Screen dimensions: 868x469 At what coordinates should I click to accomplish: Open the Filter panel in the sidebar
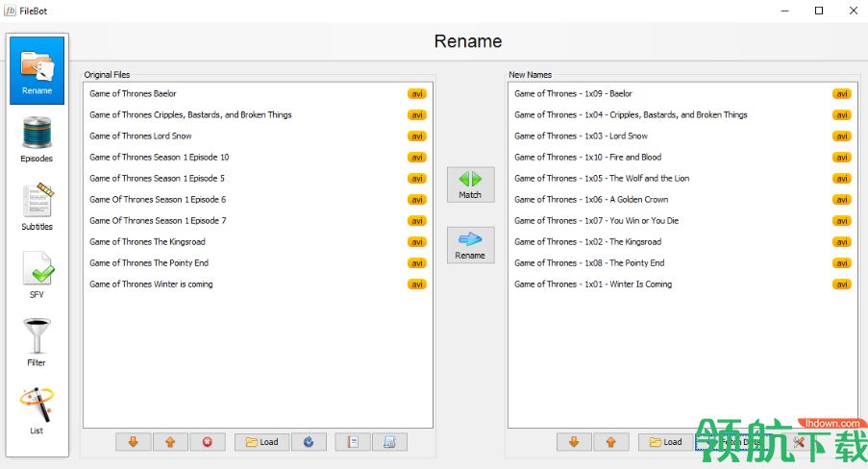(37, 343)
